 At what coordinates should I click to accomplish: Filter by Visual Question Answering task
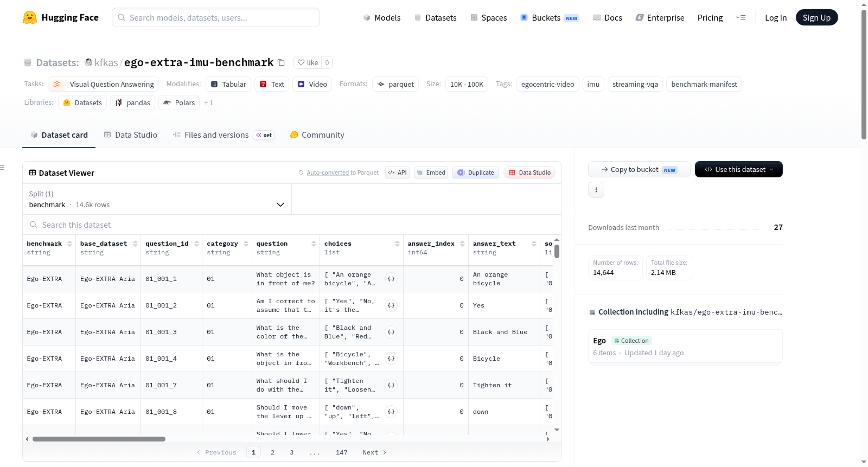(103, 84)
